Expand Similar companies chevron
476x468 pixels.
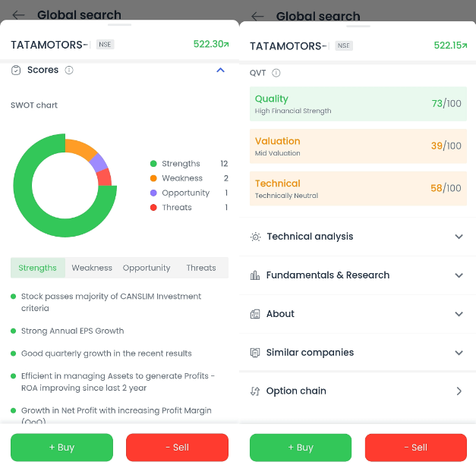point(459,353)
